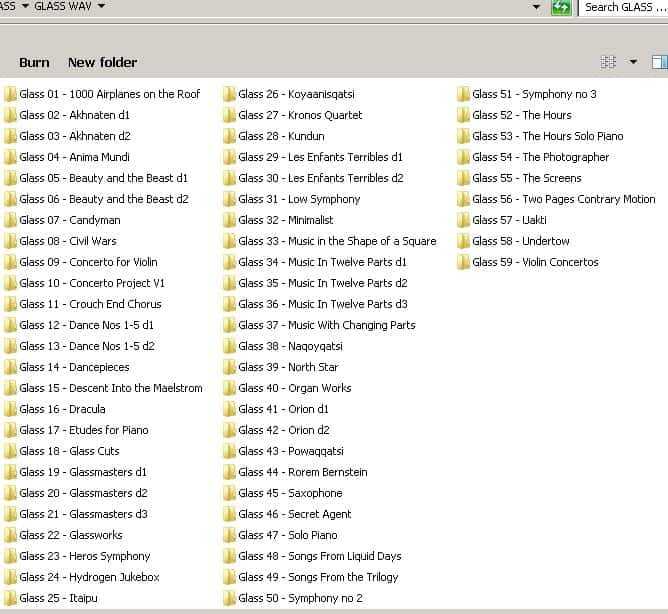Select 'Glass 14 - Dancepieces' folder name
Viewport: 668px width, 614px height.
(74, 367)
